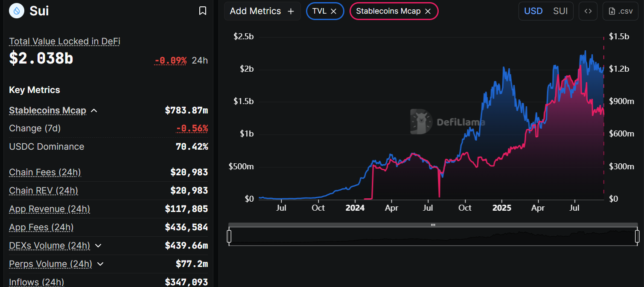Click the $117,805 app revenue value
This screenshot has width=644, height=287.
(186, 209)
